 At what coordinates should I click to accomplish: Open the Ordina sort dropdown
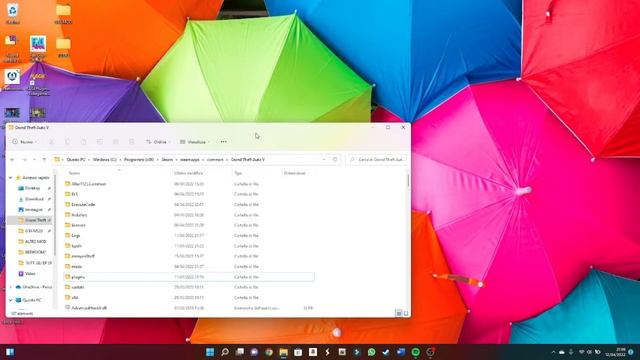158,142
